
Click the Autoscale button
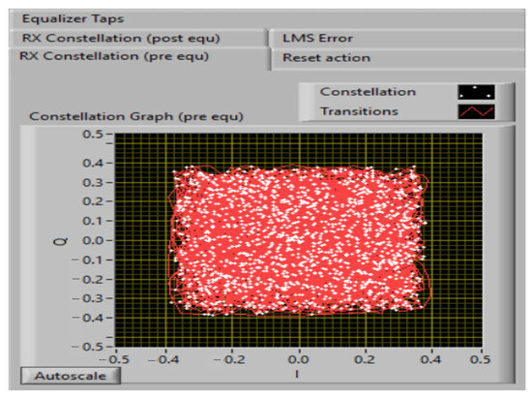(x=71, y=376)
